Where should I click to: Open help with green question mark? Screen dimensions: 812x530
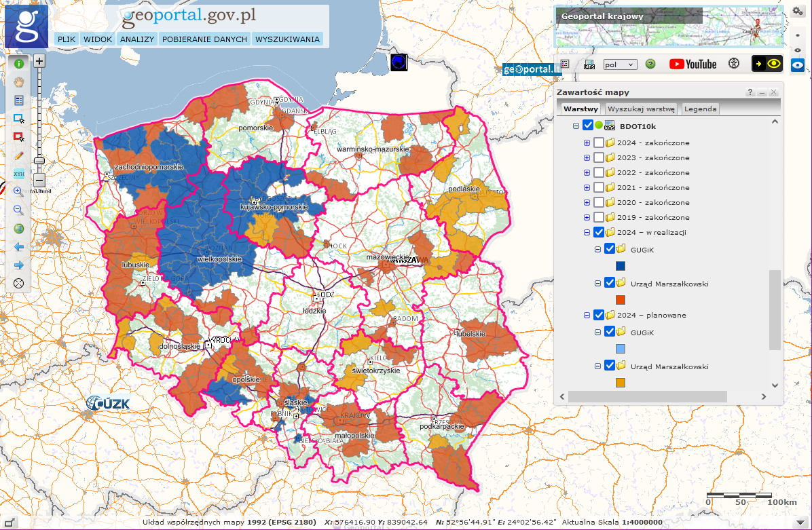coord(650,64)
